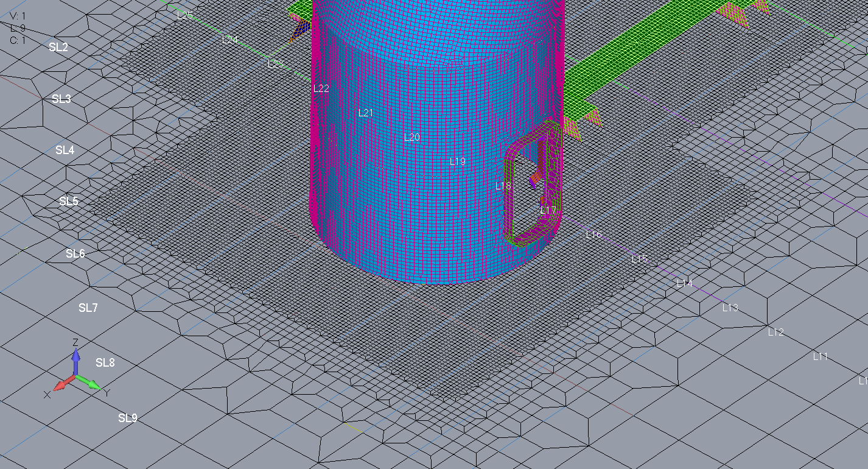868x469 pixels.
Task: Pick the L16 label near the cylinder base
Action: pyautogui.click(x=593, y=234)
